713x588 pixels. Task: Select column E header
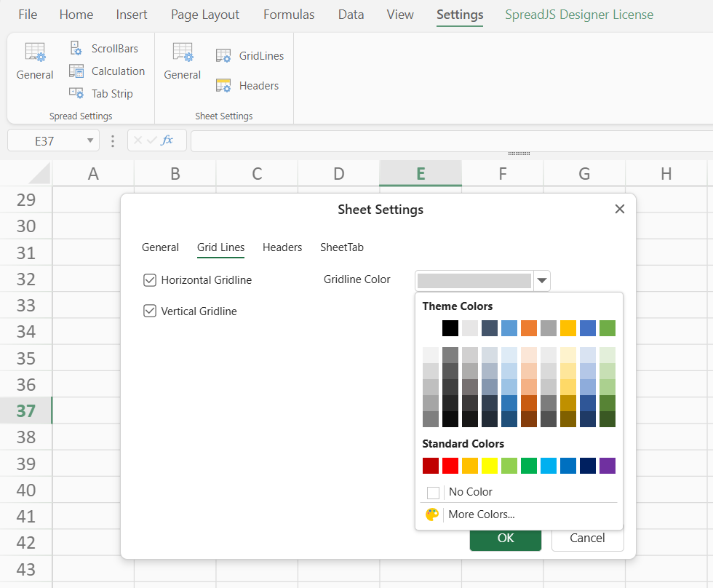click(x=421, y=174)
